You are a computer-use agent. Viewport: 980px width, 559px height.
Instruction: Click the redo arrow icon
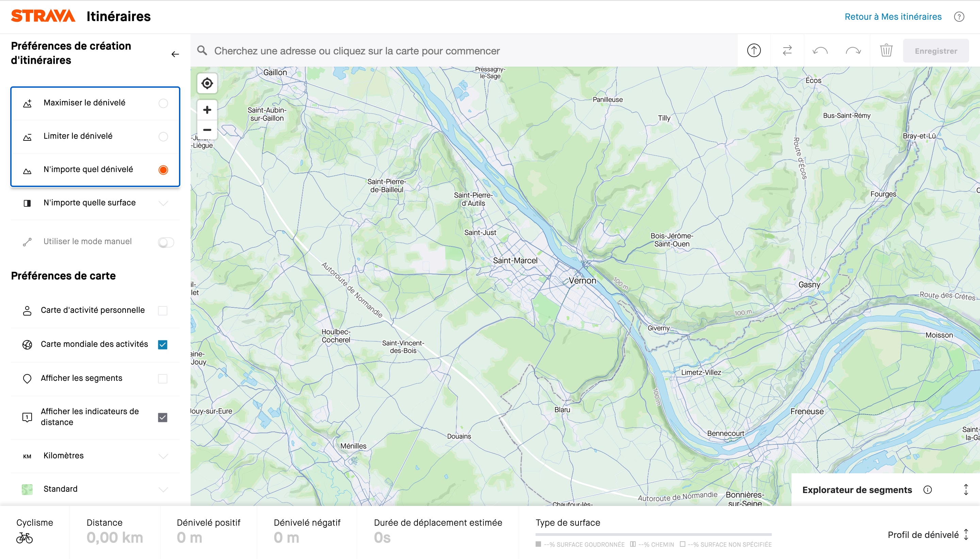click(x=853, y=50)
